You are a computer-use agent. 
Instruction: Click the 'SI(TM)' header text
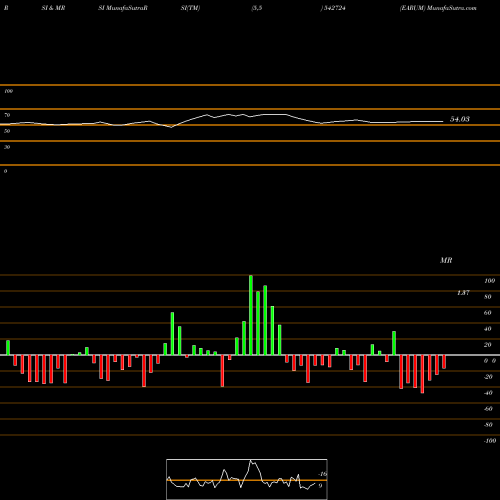pyautogui.click(x=190, y=8)
